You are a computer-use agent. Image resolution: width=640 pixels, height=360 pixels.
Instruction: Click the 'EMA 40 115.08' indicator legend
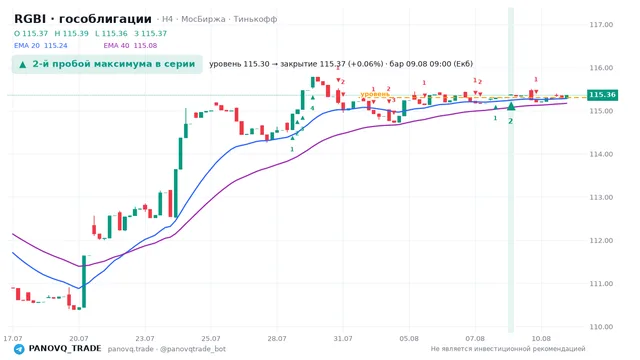130,46
